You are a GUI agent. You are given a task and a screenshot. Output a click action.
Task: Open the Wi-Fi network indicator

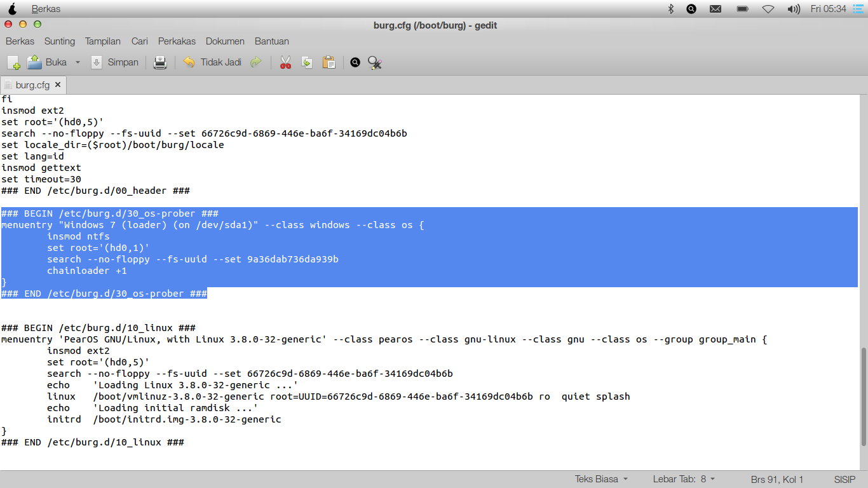point(768,9)
